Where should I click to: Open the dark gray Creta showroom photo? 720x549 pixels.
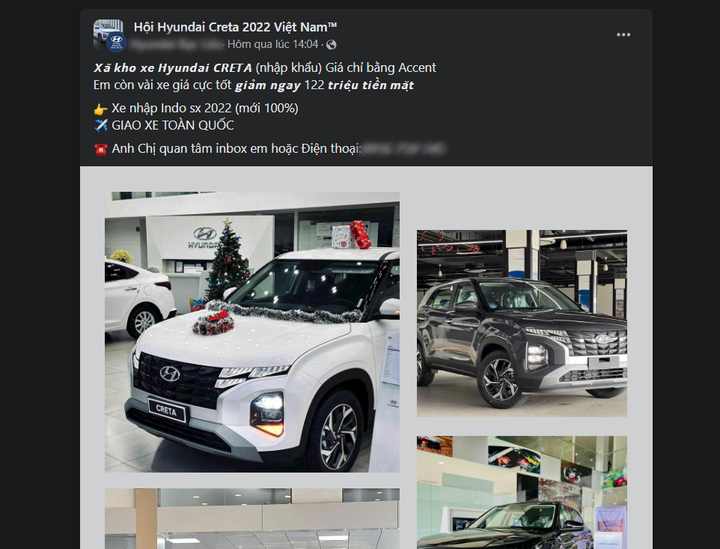pos(522,324)
